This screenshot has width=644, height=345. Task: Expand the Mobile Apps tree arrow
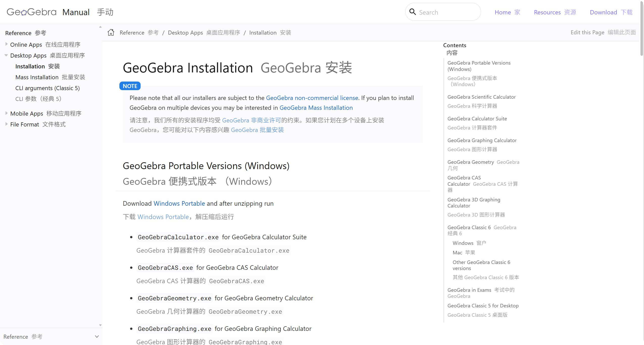pyautogui.click(x=6, y=113)
